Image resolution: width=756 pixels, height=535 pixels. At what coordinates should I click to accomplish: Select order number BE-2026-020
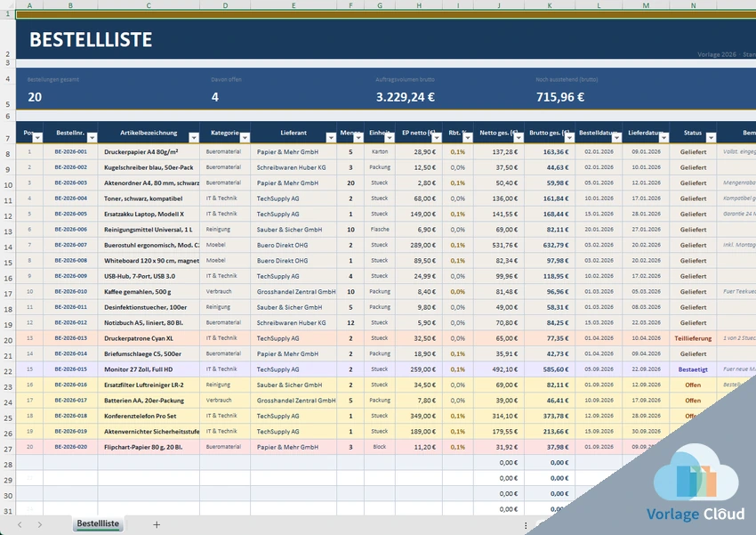(x=71, y=447)
